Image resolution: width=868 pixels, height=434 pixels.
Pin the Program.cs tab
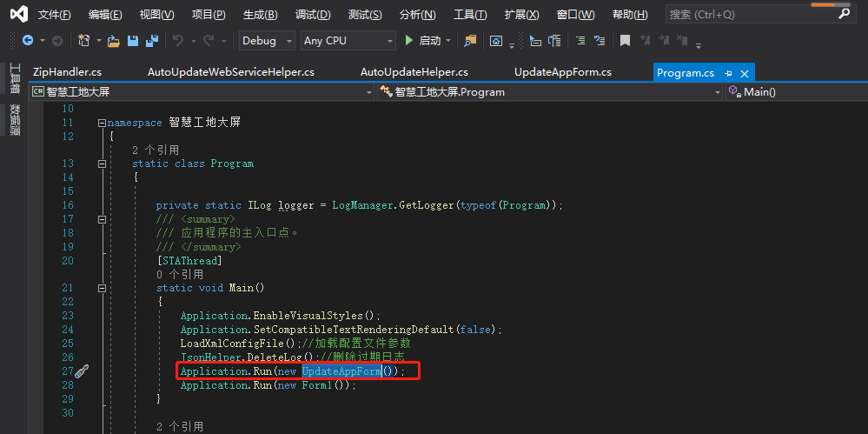[728, 73]
